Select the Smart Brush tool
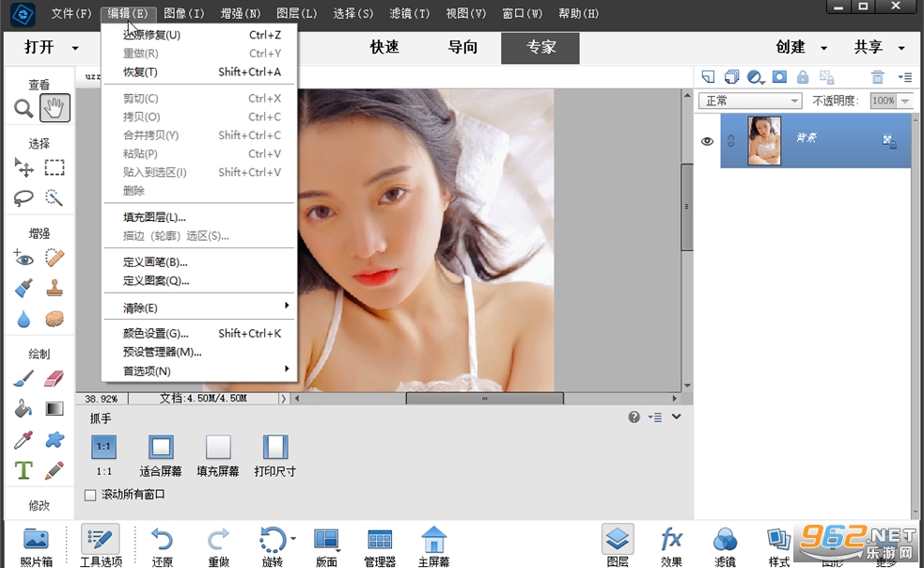The width and height of the screenshot is (924, 568). pos(23,289)
